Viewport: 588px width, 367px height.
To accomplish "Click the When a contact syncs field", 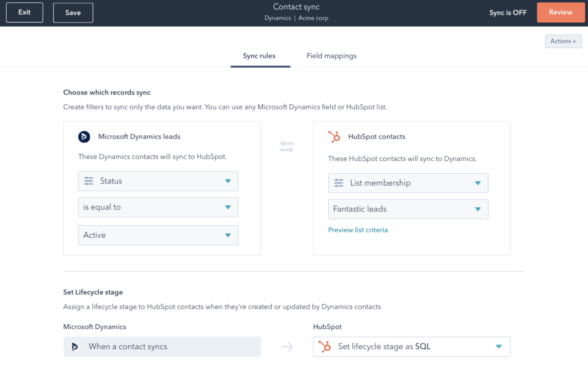I will pyautogui.click(x=162, y=347).
